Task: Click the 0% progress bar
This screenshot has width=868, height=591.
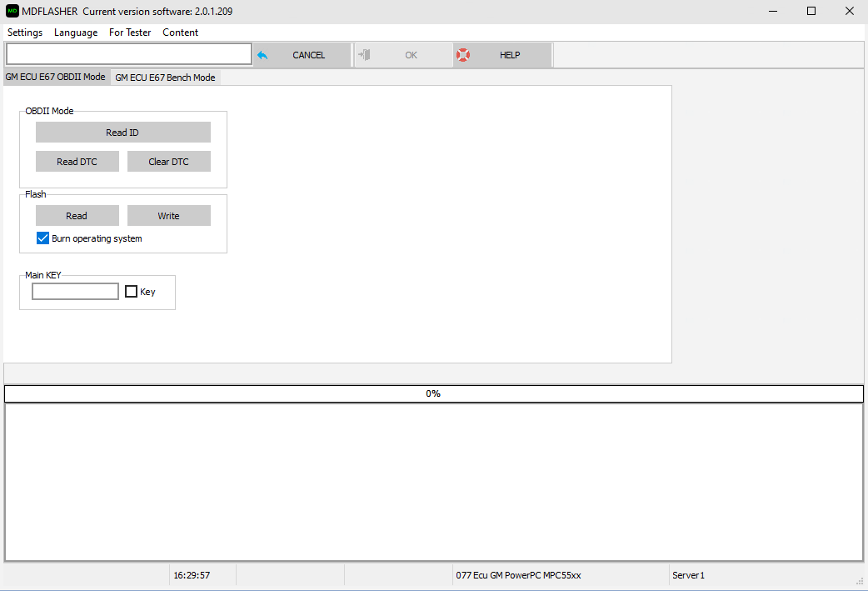Action: click(x=433, y=393)
